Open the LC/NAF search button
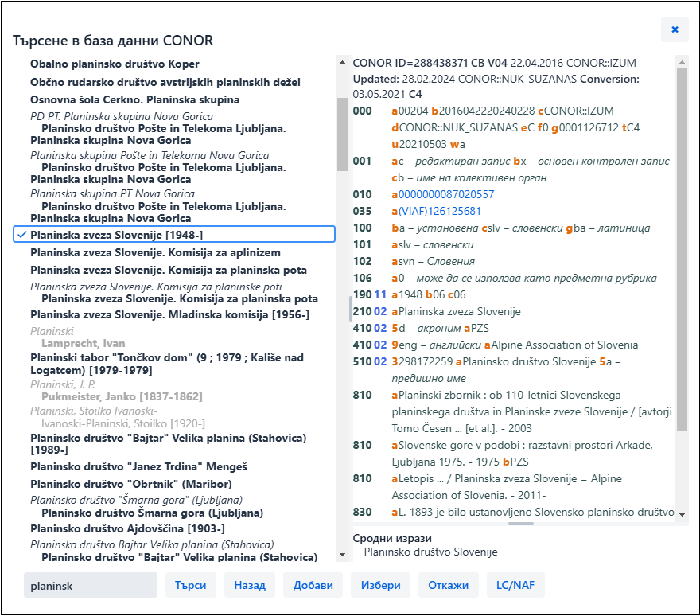 [x=515, y=585]
